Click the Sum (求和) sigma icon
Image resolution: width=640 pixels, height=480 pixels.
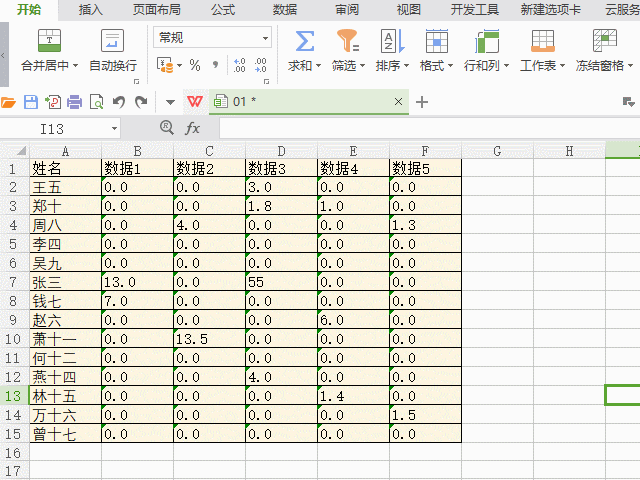(x=305, y=41)
